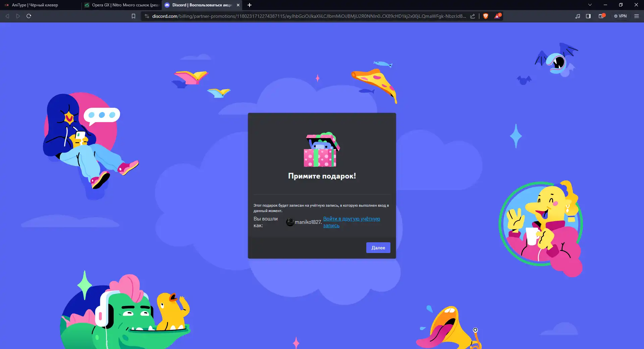Click the maniko1827 username text
The image size is (644, 349).
308,222
